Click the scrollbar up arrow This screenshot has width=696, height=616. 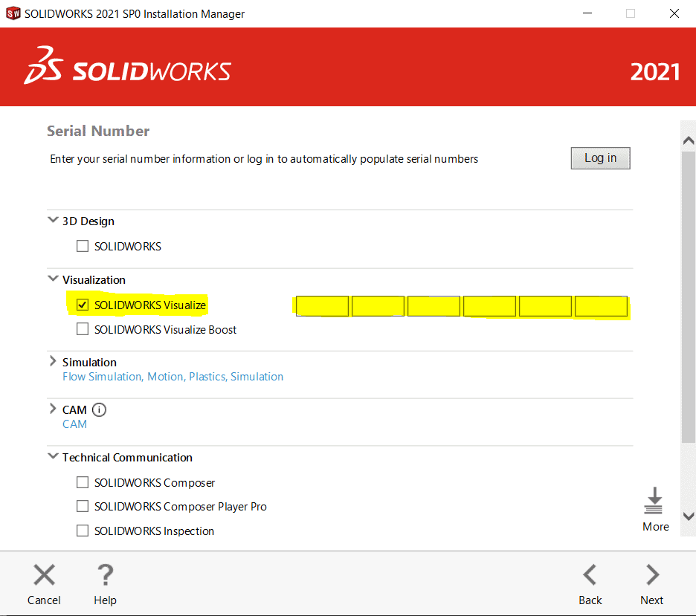[689, 140]
